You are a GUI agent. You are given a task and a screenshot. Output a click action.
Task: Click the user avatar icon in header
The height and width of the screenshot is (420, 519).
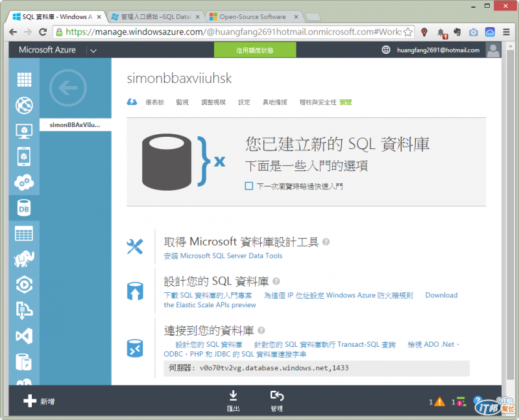[493, 50]
